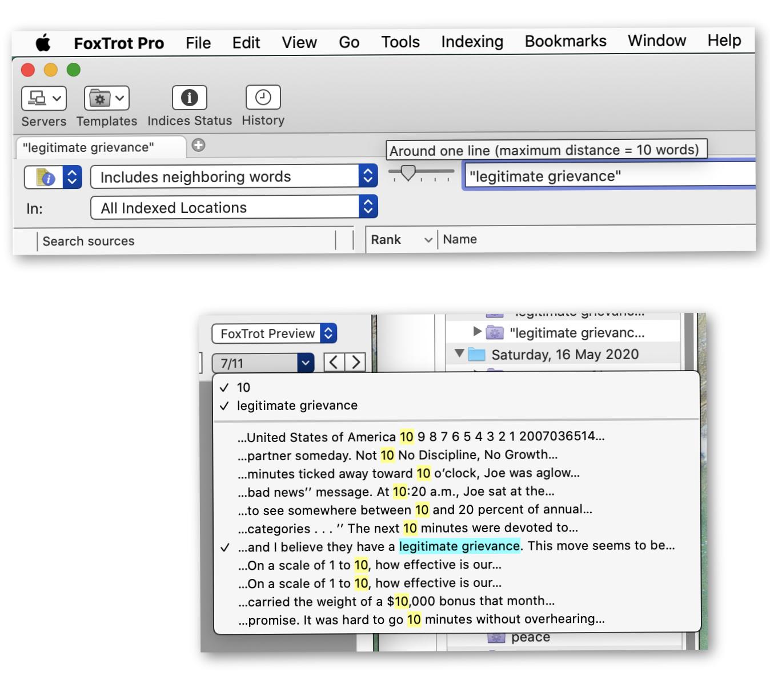Open the Indexing menu
The height and width of the screenshot is (700, 770).
point(472,42)
